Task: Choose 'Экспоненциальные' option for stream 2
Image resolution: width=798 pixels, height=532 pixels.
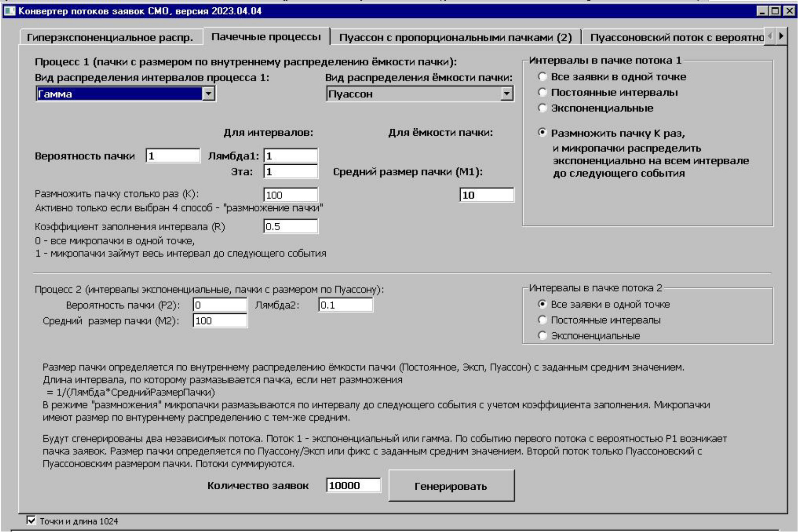Action: point(542,335)
